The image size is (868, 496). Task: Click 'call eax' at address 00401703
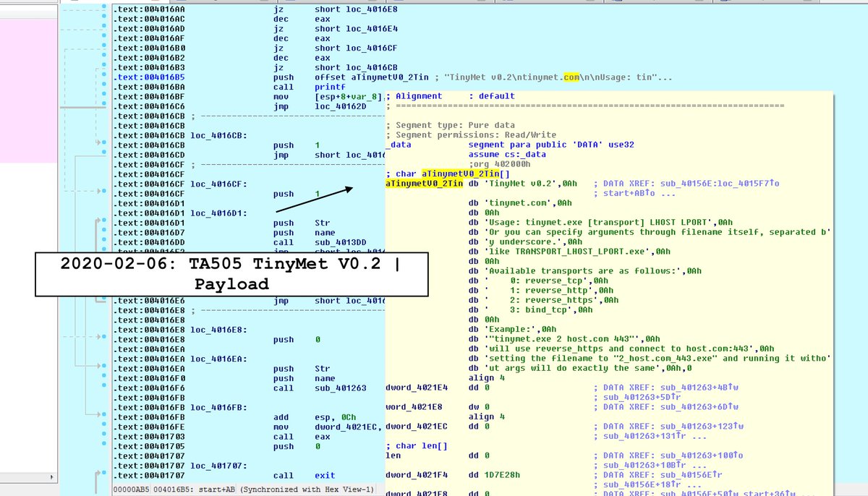tap(302, 437)
